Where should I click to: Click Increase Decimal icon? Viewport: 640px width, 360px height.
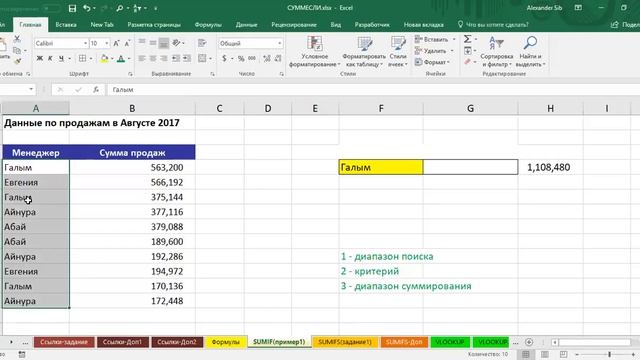pyautogui.click(x=267, y=59)
